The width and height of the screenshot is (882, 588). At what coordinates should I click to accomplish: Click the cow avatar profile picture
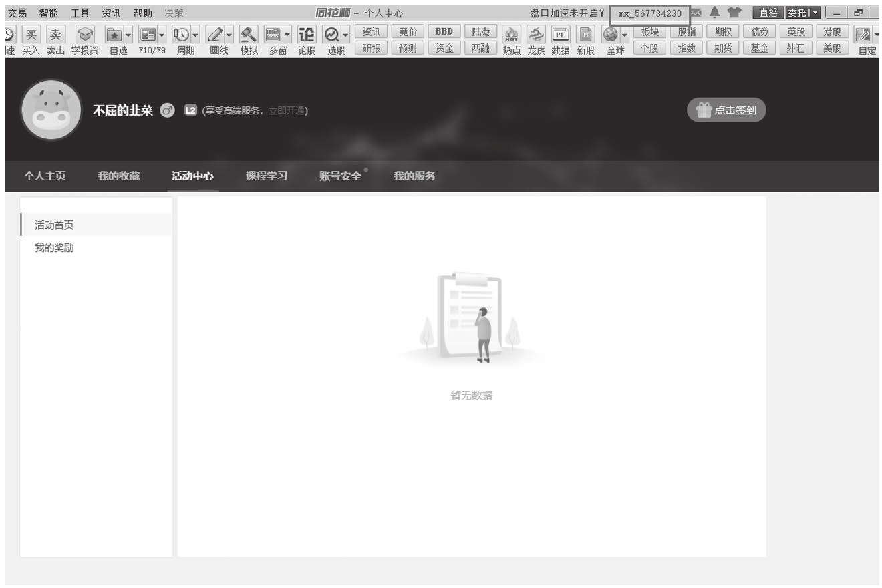tap(51, 110)
